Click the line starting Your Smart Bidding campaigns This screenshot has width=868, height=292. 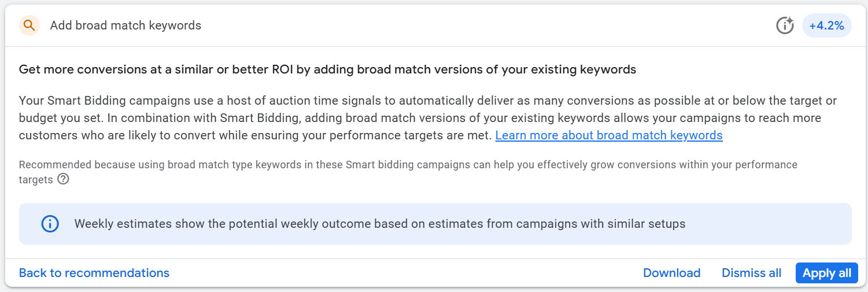coord(427,101)
